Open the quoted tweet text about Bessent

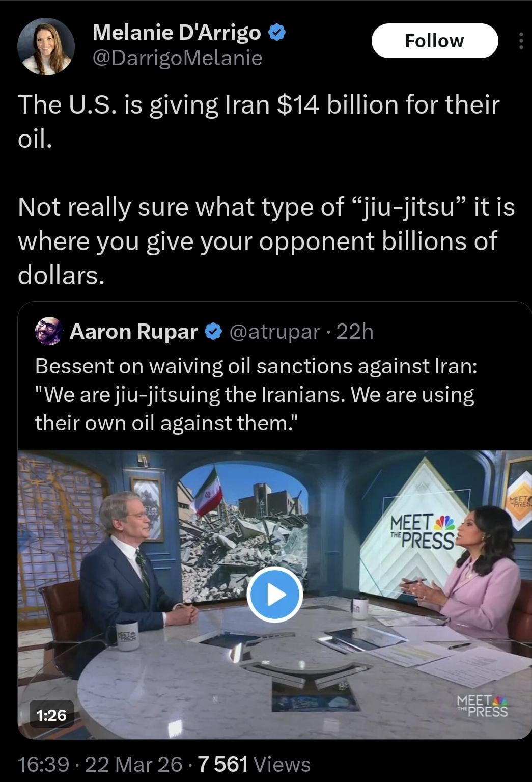pos(255,394)
